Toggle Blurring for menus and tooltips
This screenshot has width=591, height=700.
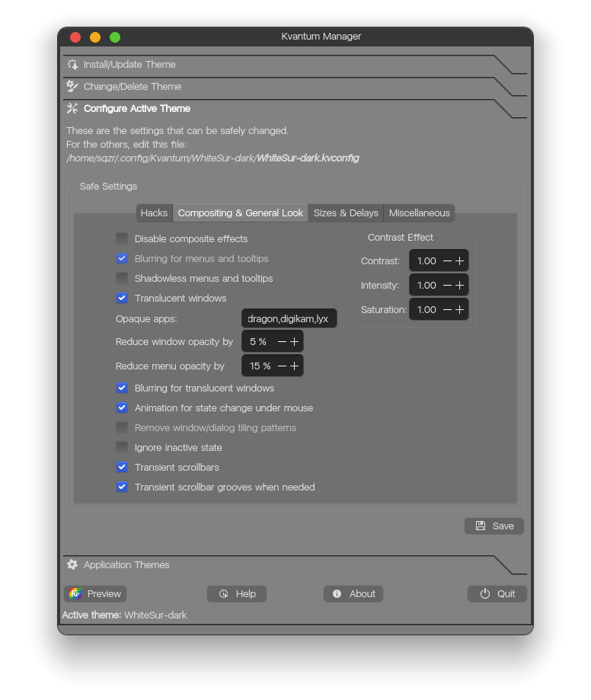pos(122,258)
